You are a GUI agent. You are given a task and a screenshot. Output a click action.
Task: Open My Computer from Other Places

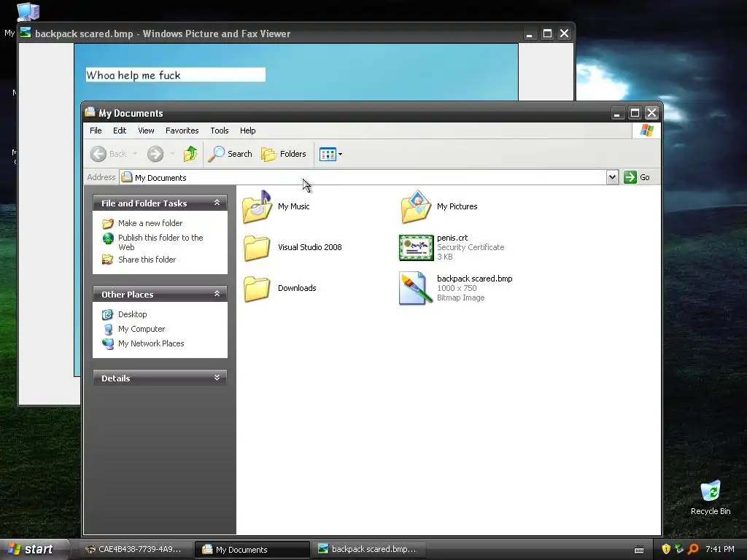tap(142, 329)
